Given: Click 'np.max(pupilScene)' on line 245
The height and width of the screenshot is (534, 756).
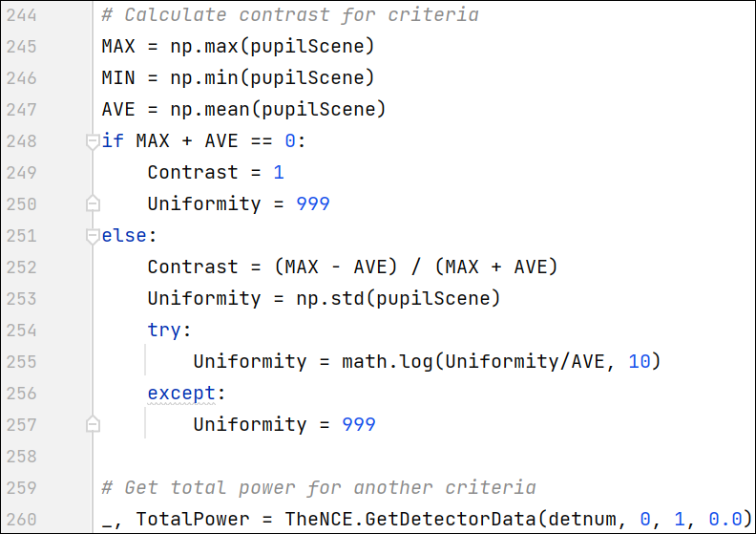Looking at the screenshot, I should [x=272, y=46].
